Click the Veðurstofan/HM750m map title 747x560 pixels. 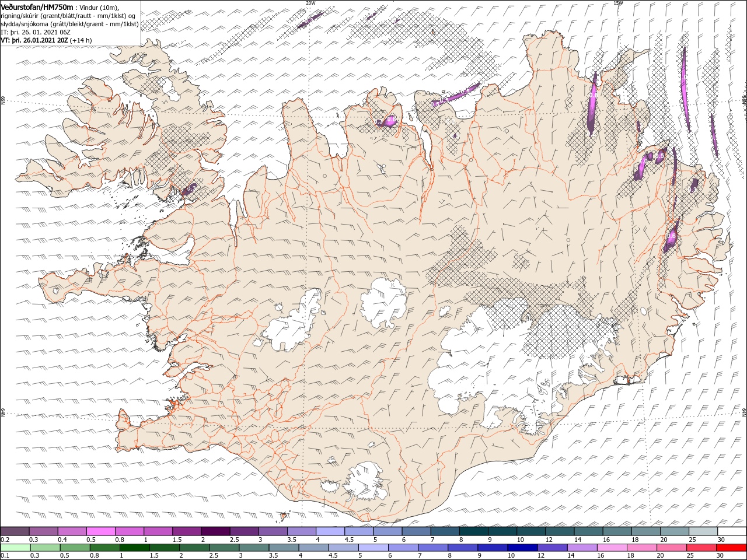coord(37,7)
